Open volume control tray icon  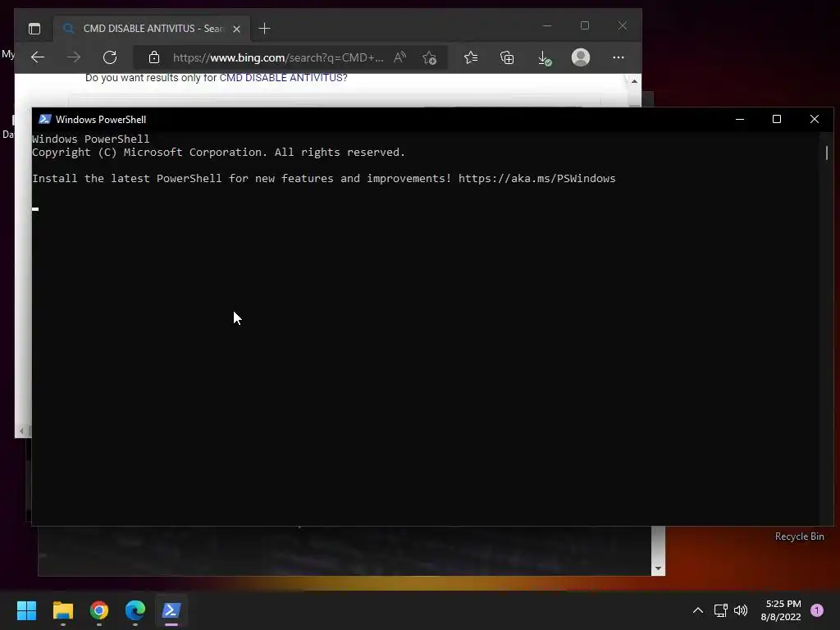click(x=741, y=610)
